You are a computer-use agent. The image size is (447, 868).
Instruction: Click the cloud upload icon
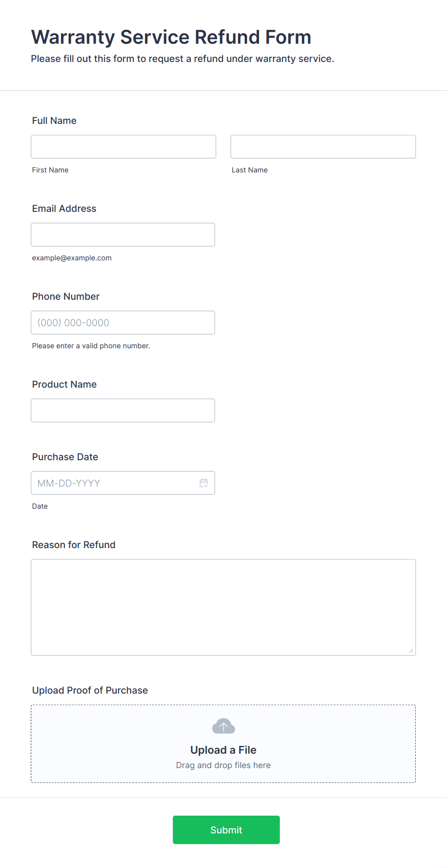point(223,726)
